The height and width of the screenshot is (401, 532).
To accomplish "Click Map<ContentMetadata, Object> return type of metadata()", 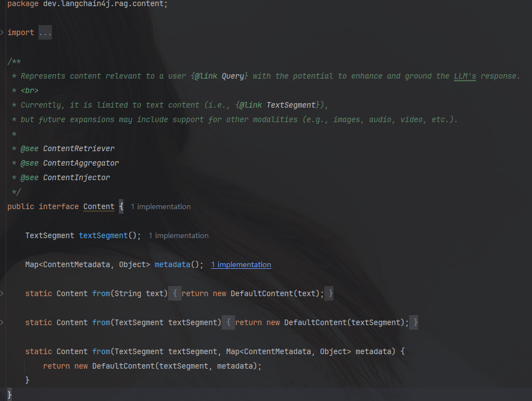I will pos(87,265).
